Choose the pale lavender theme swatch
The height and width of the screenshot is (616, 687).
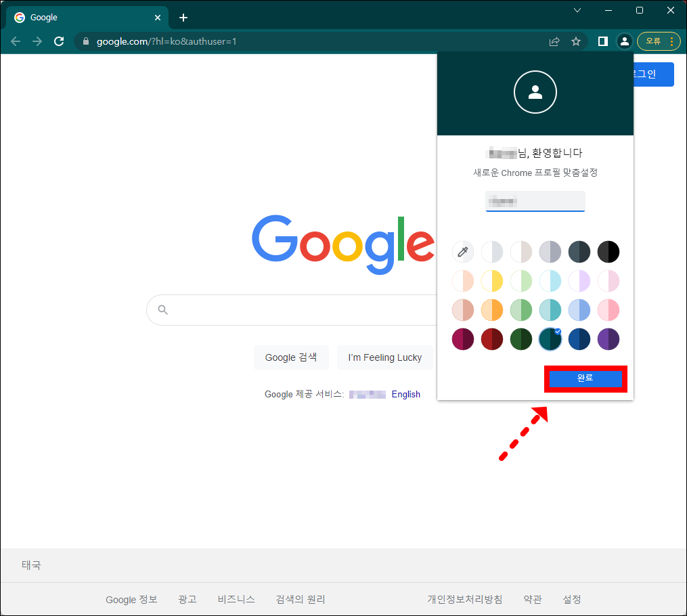pos(579,281)
